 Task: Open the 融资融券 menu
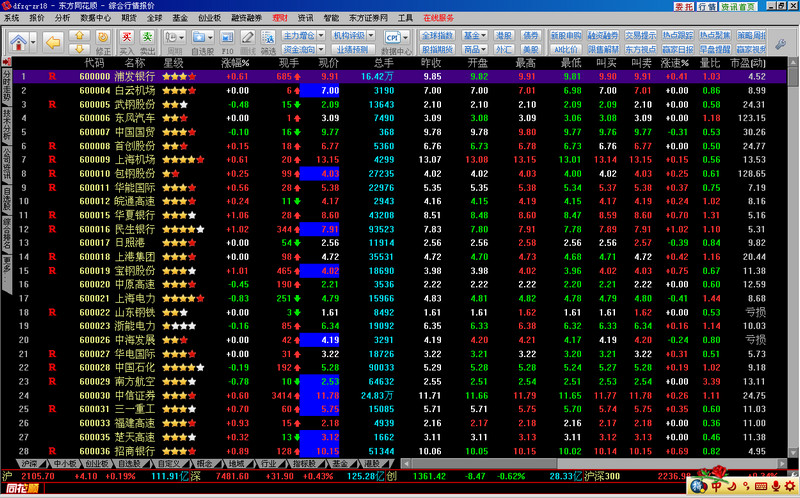[246, 18]
